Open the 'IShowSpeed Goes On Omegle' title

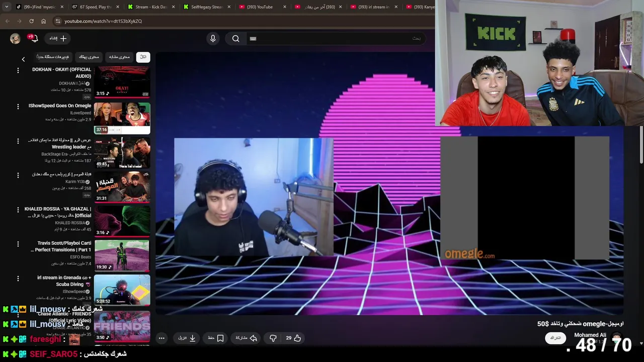click(x=60, y=106)
